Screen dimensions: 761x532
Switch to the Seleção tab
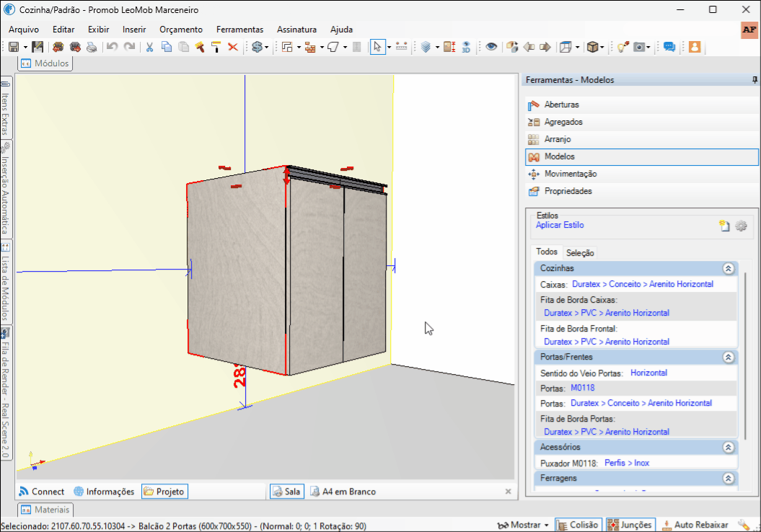(580, 252)
